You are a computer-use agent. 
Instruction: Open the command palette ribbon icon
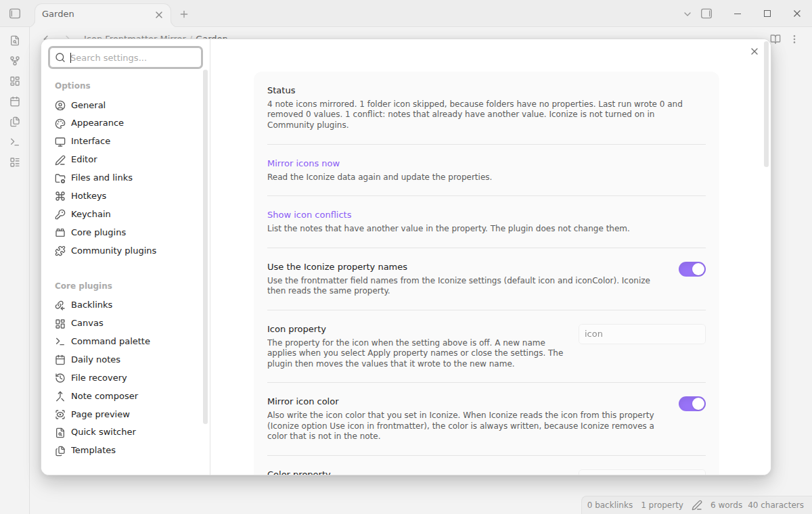click(15, 142)
